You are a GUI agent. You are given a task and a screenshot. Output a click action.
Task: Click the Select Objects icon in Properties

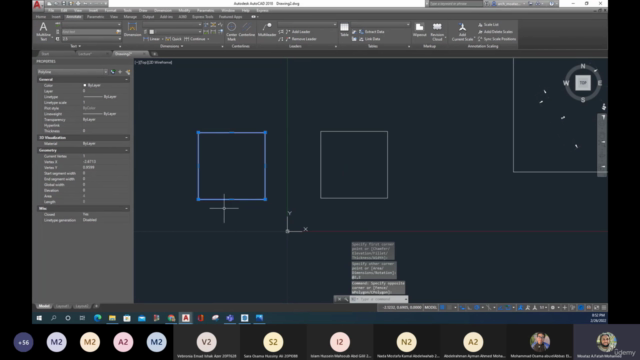coord(120,72)
